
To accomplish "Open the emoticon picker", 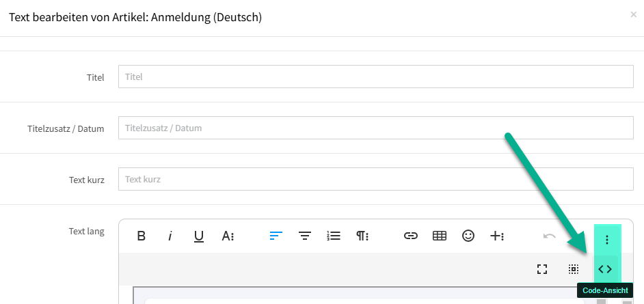I will tap(468, 236).
